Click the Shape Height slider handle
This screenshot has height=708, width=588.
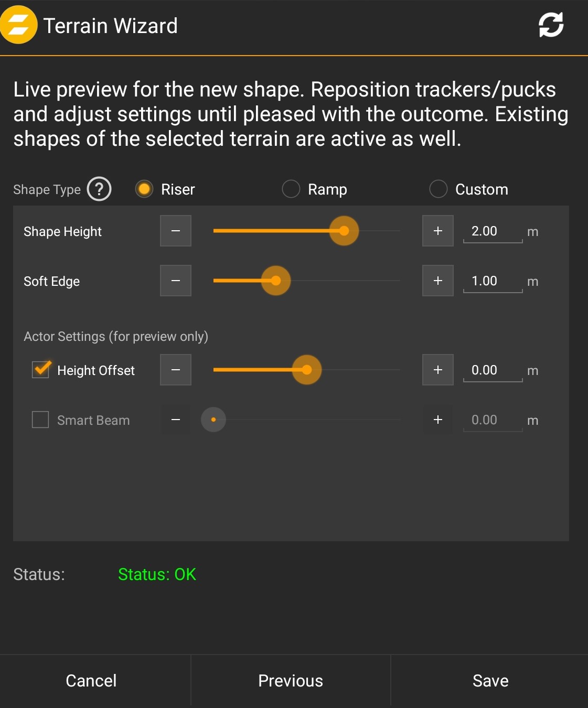pos(344,231)
